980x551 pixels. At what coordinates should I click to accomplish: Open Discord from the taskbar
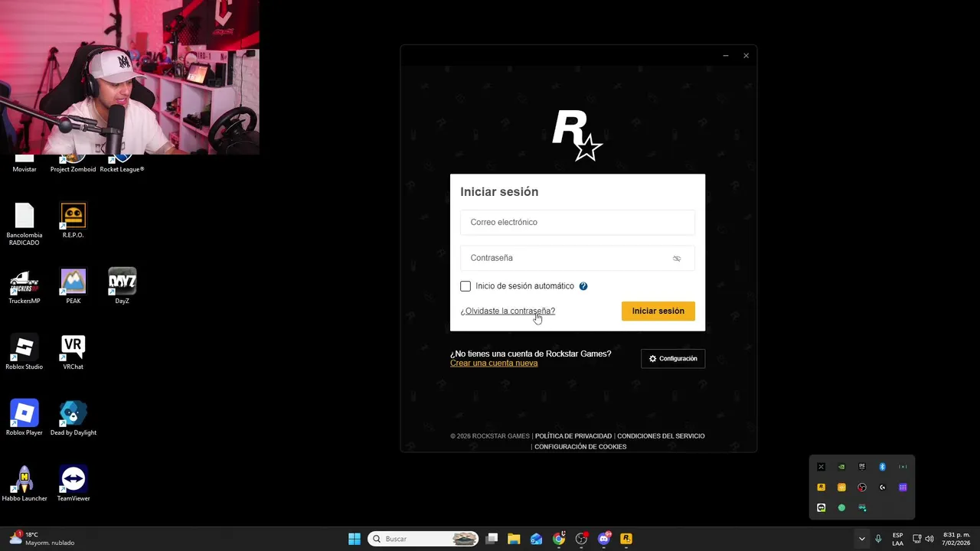tap(603, 539)
